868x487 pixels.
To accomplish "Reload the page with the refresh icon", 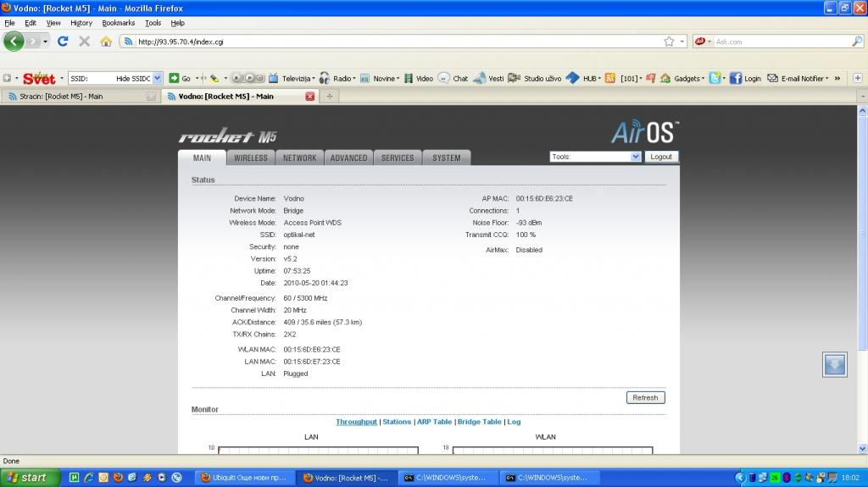I will point(63,41).
